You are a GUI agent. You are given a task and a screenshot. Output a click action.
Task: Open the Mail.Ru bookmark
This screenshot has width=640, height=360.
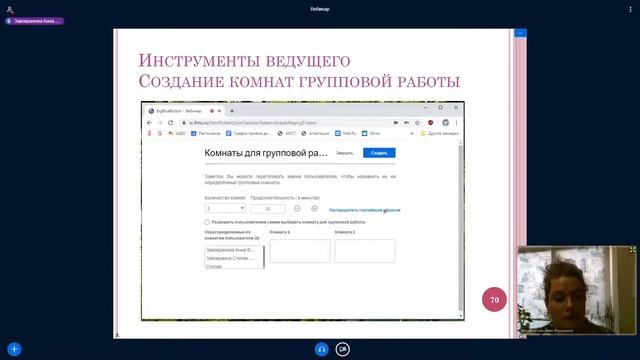pos(346,133)
